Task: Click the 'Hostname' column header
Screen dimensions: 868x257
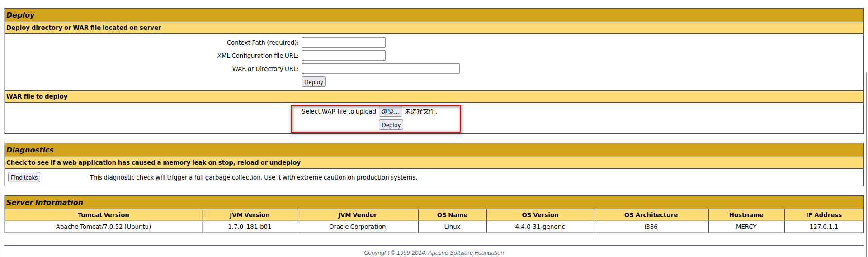Action: click(746, 215)
